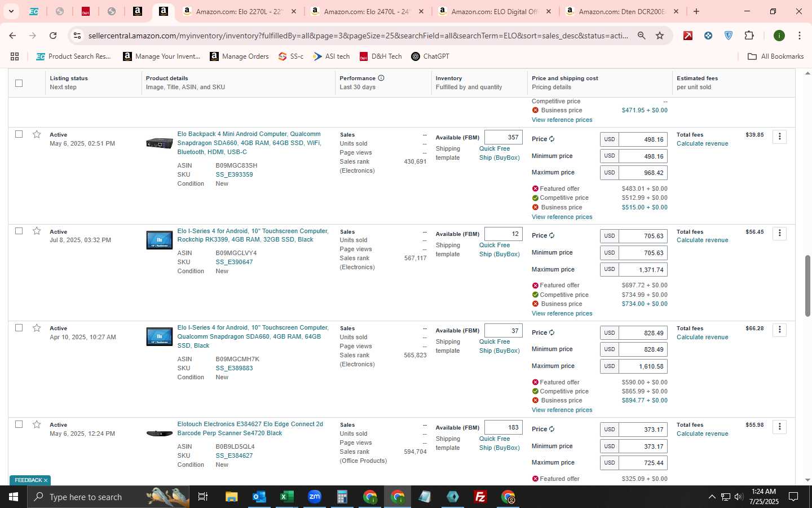The height and width of the screenshot is (508, 812).
Task: Open the All Bookmarks folder
Action: pyautogui.click(x=775, y=56)
